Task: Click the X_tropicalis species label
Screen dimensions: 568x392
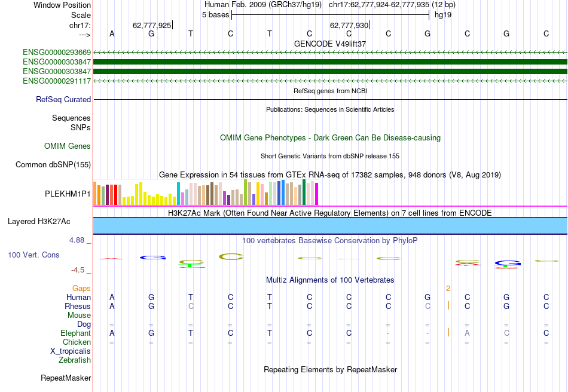Action: pyautogui.click(x=71, y=351)
